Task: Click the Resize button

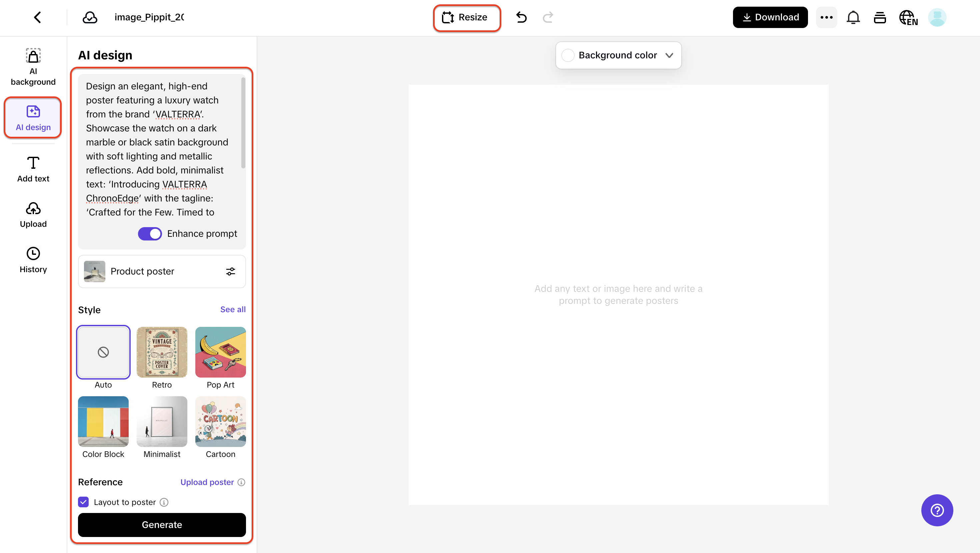Action: click(467, 17)
